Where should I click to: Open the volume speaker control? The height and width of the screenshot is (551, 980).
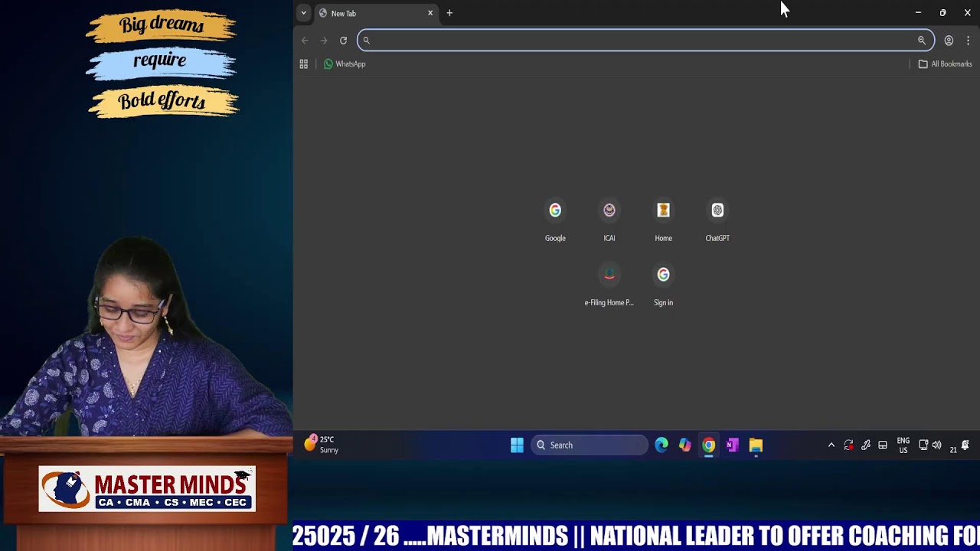(x=936, y=445)
